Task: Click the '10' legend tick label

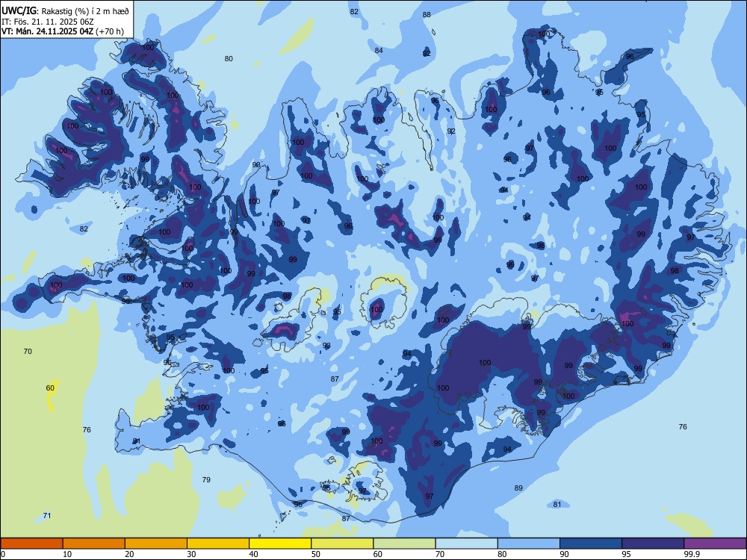Action: [67, 554]
